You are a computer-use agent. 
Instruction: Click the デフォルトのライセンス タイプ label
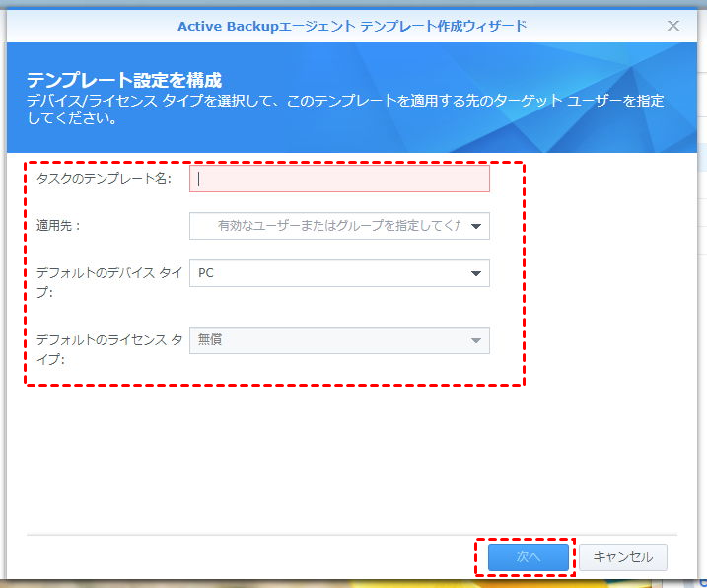(109, 349)
